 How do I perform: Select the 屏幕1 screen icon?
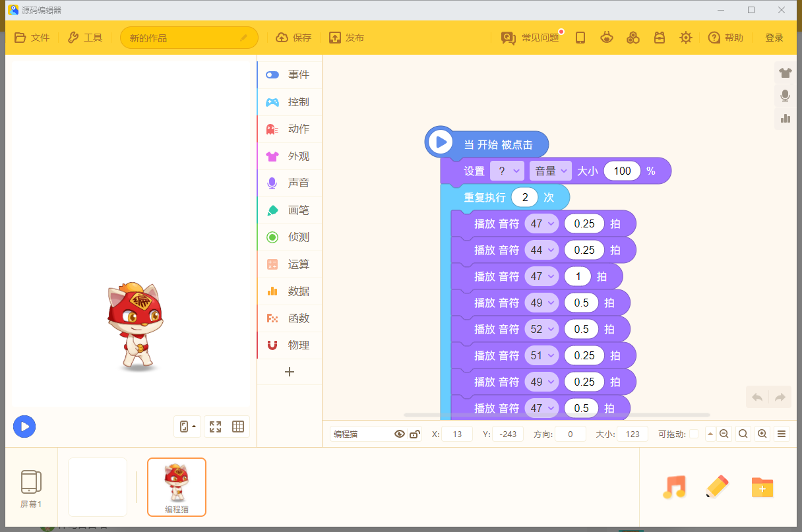point(31,488)
